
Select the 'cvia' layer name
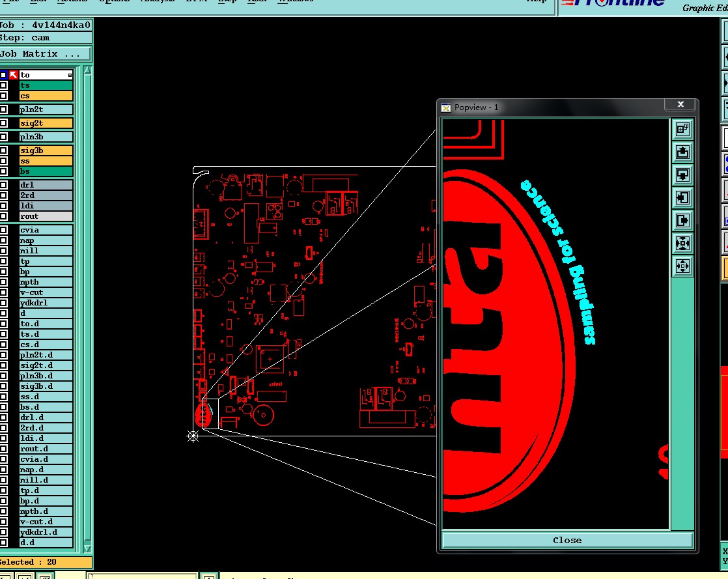(46, 230)
